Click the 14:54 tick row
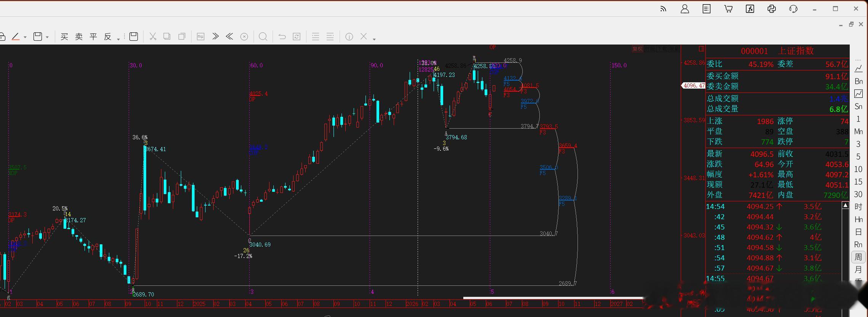Screen dimensions: 868x317 click(773, 207)
